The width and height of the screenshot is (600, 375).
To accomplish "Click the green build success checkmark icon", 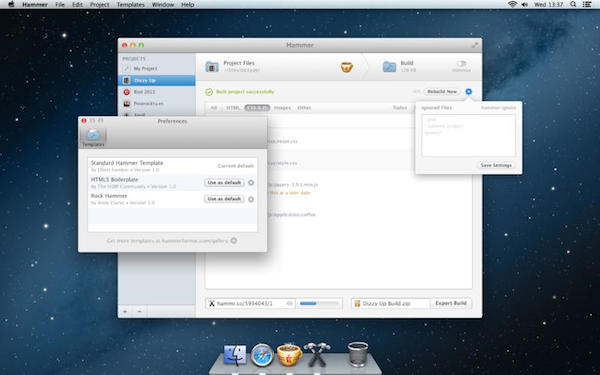I will [209, 92].
